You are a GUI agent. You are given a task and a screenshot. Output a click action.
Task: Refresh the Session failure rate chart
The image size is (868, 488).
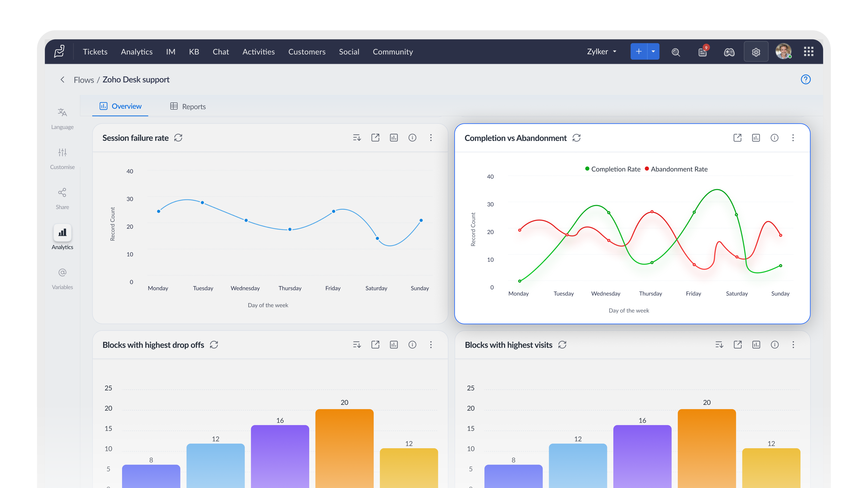(x=178, y=138)
